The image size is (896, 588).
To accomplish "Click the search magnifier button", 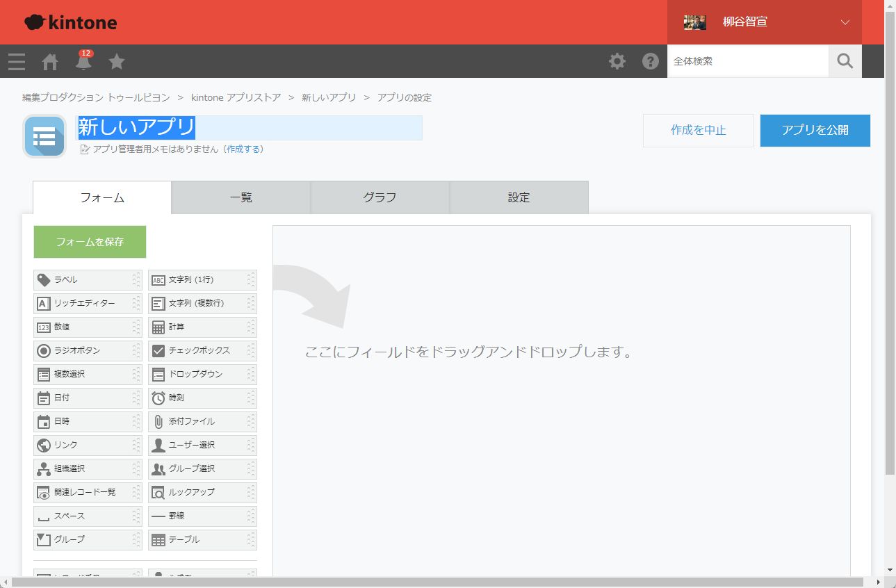I will pos(845,61).
